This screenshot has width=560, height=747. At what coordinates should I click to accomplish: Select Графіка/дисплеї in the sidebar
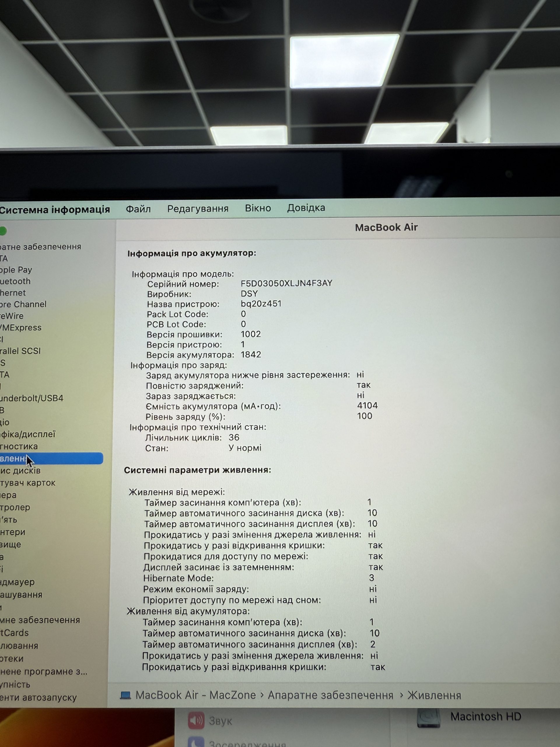[28, 434]
